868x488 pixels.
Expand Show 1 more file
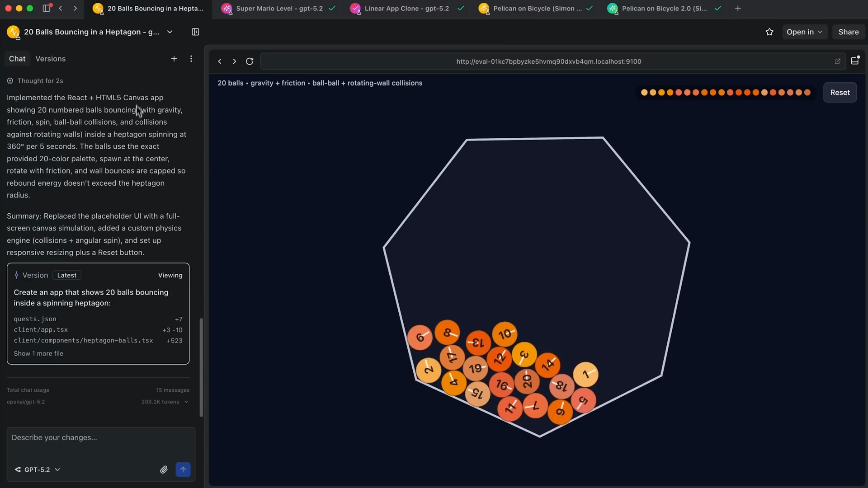point(38,353)
